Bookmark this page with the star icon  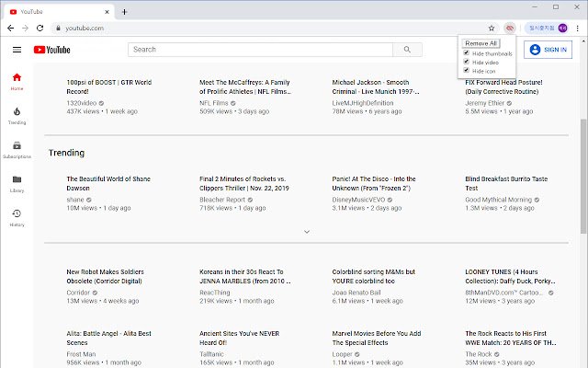(492, 29)
